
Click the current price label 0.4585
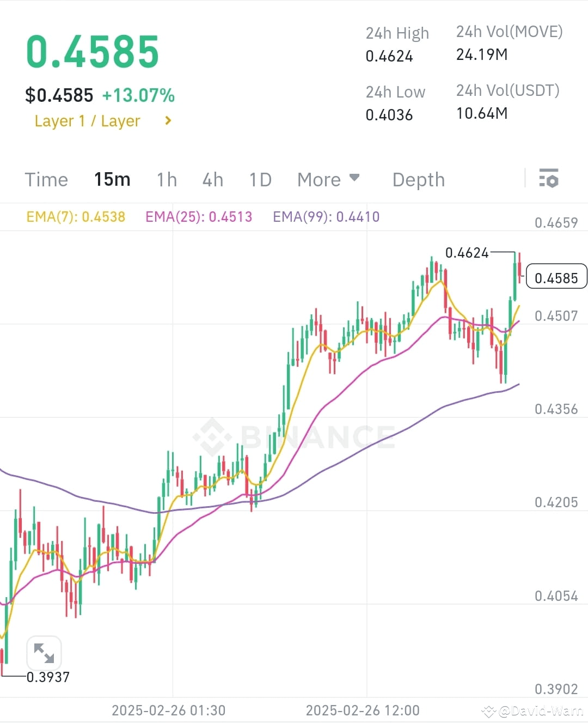click(x=556, y=277)
